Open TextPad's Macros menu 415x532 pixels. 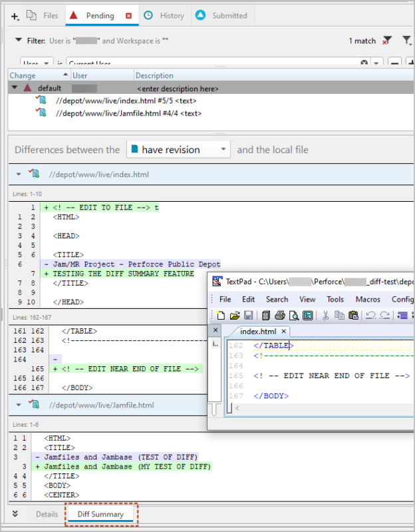point(368,299)
